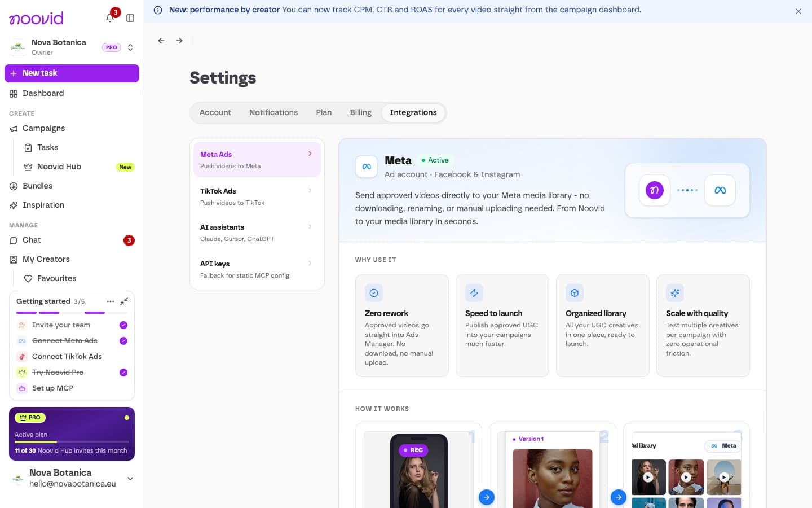Open Getting started more options menu
The height and width of the screenshot is (508, 812).
click(111, 301)
